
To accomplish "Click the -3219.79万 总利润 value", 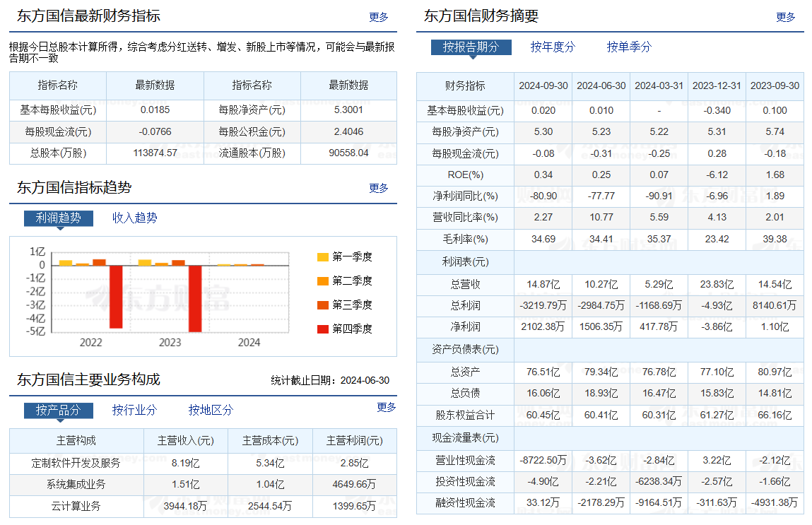I will [x=543, y=305].
